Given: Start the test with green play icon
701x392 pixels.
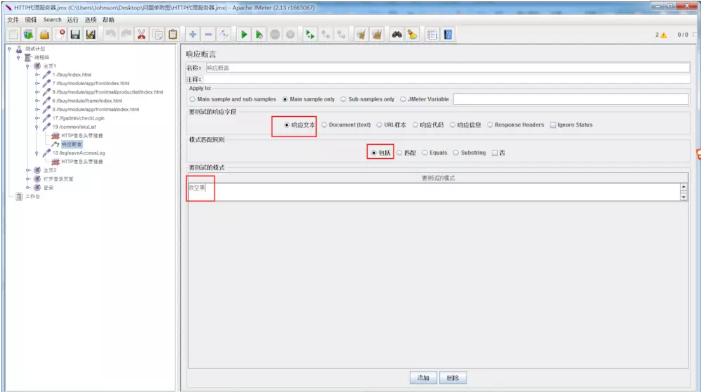Looking at the screenshot, I should pos(244,34).
